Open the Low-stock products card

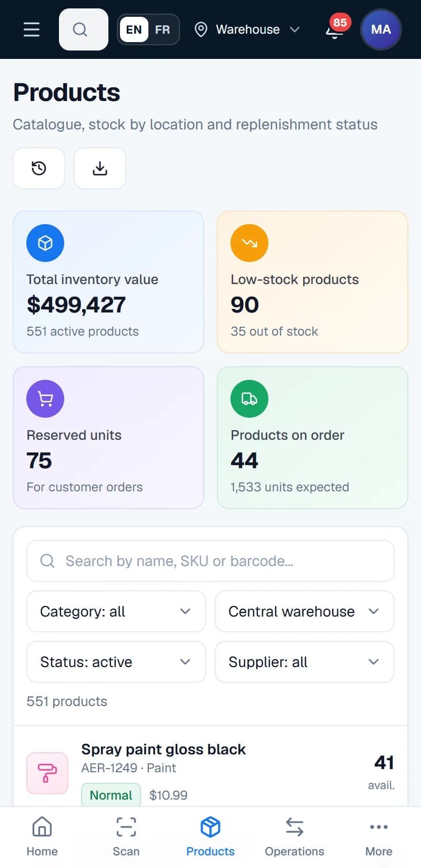coord(313,282)
